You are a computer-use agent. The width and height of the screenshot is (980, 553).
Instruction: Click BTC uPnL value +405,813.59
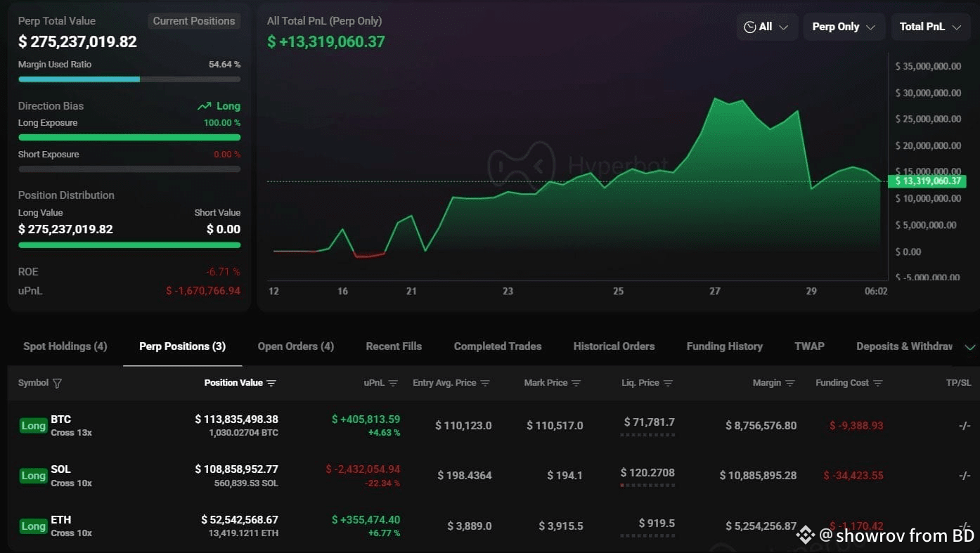pos(366,419)
